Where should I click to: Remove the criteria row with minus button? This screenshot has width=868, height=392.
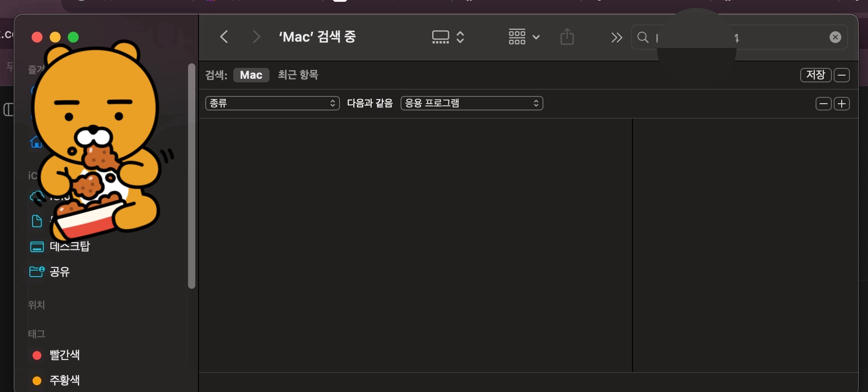(823, 104)
